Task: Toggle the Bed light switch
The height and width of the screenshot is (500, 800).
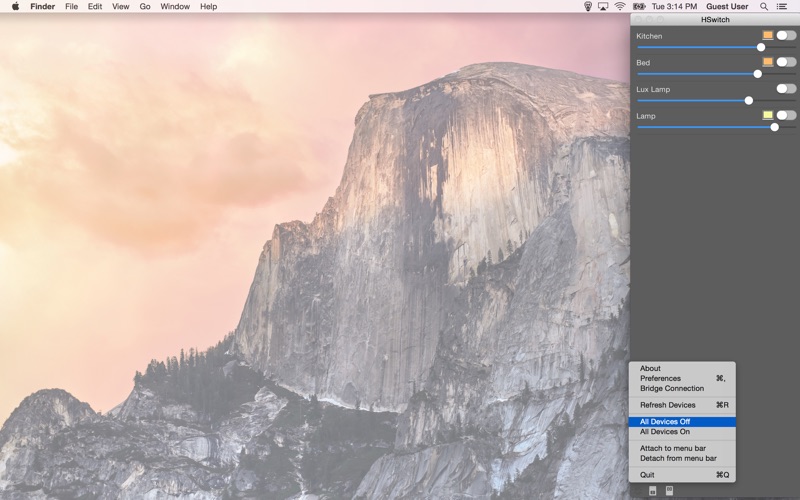Action: click(x=786, y=62)
